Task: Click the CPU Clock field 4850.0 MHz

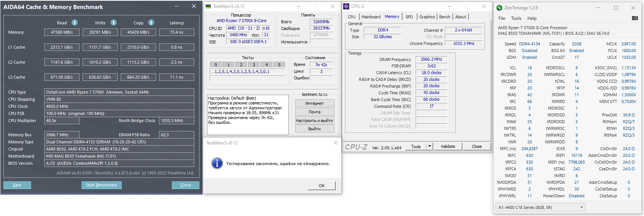Action: (119, 106)
